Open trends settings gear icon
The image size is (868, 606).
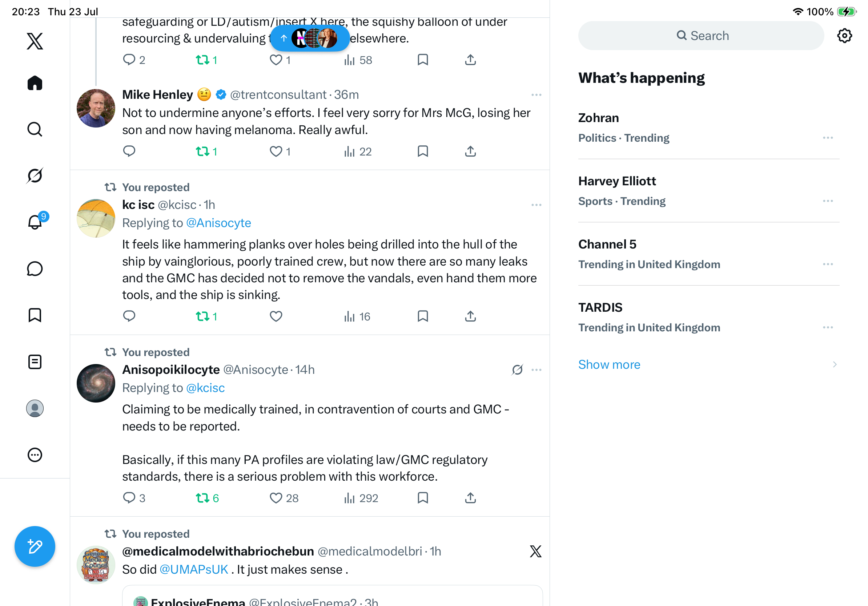[x=844, y=36]
